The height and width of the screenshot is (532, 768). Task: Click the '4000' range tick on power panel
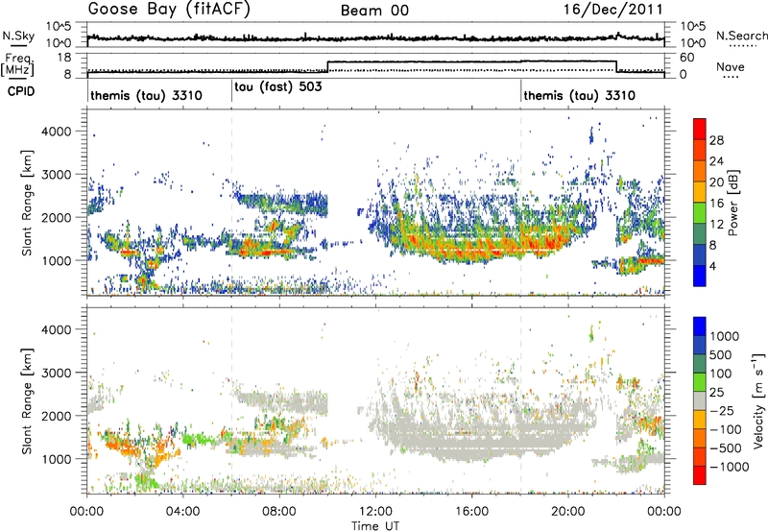pyautogui.click(x=57, y=132)
